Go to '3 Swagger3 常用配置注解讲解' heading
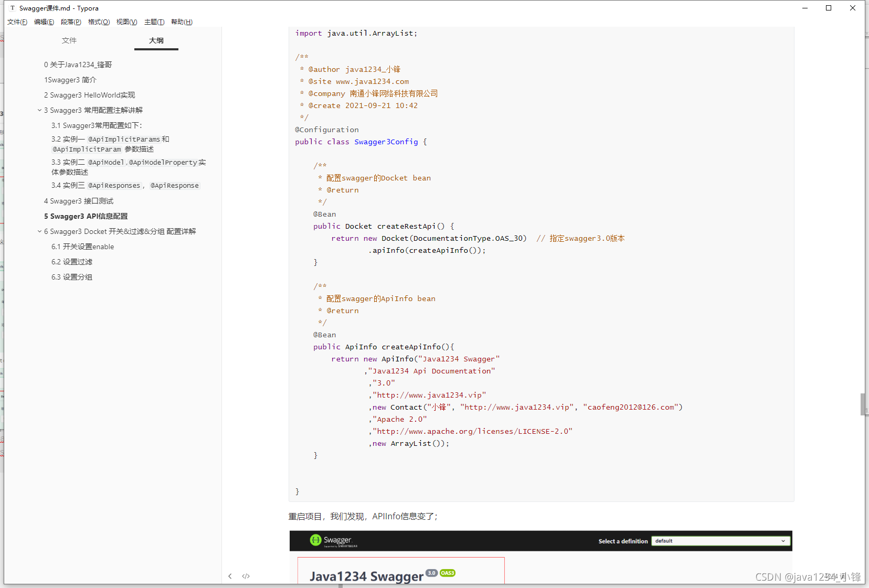 point(93,110)
